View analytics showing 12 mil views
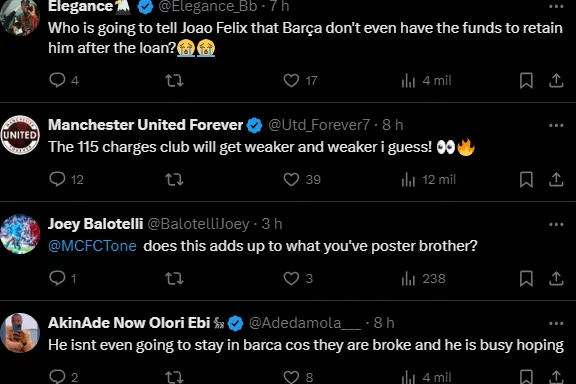The width and height of the screenshot is (576, 384). pyautogui.click(x=428, y=180)
